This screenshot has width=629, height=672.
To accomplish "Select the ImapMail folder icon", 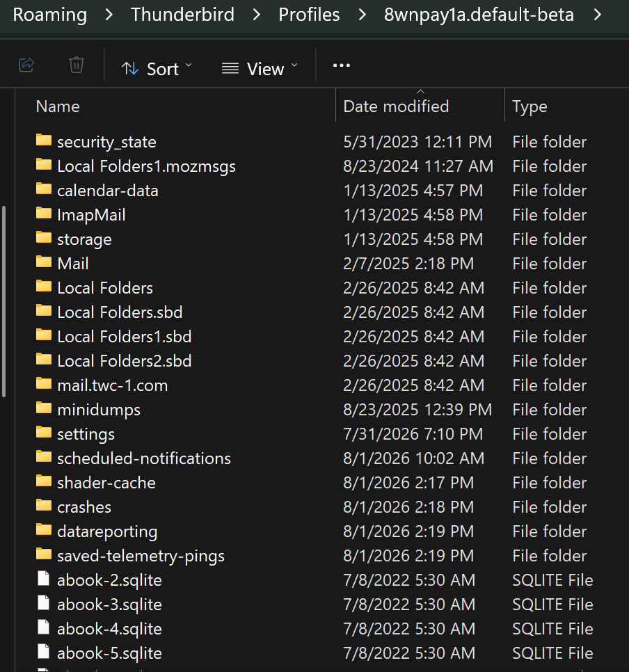I will point(44,214).
